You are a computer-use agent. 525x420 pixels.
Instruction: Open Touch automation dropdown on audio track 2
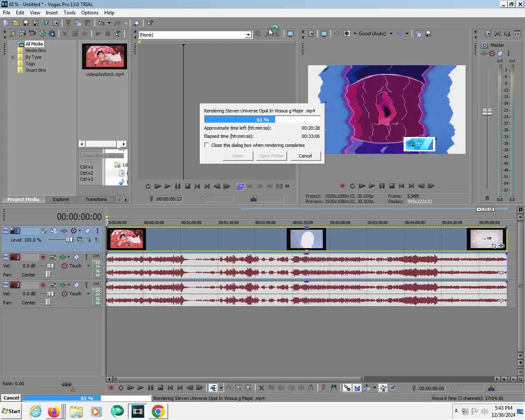[x=88, y=266]
